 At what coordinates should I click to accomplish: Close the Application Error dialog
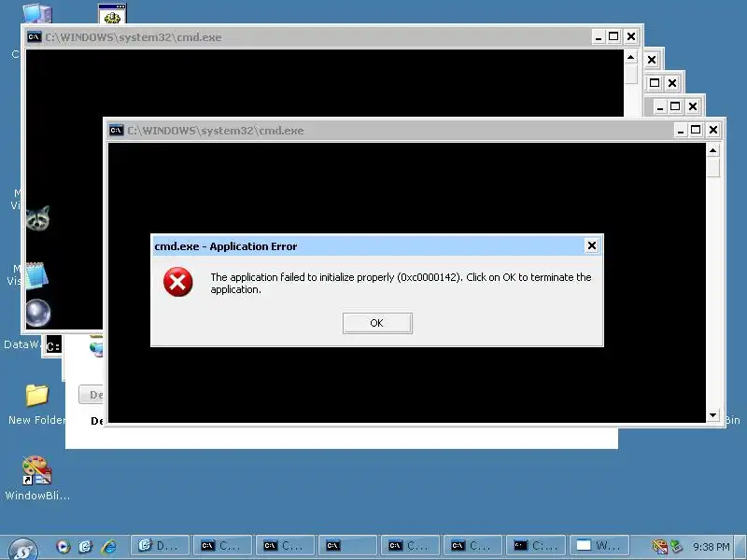point(591,245)
